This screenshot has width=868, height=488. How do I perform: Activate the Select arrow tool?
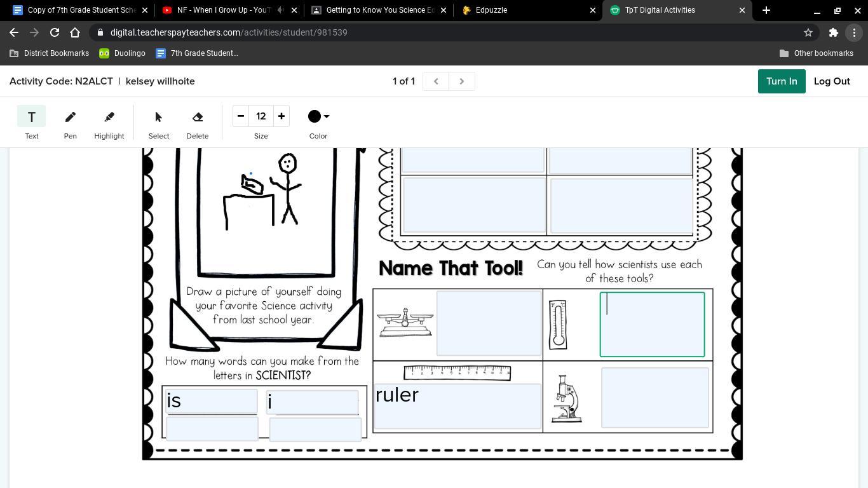click(x=158, y=117)
